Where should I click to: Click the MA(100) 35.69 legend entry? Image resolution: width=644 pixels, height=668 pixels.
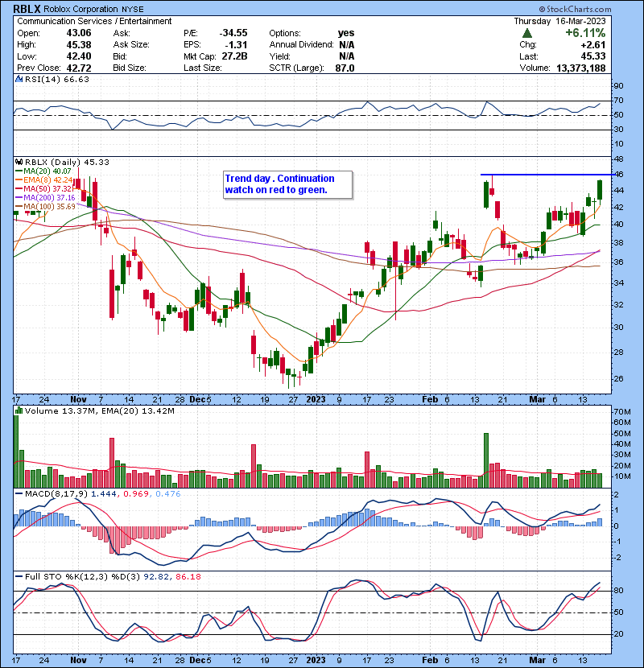point(45,207)
